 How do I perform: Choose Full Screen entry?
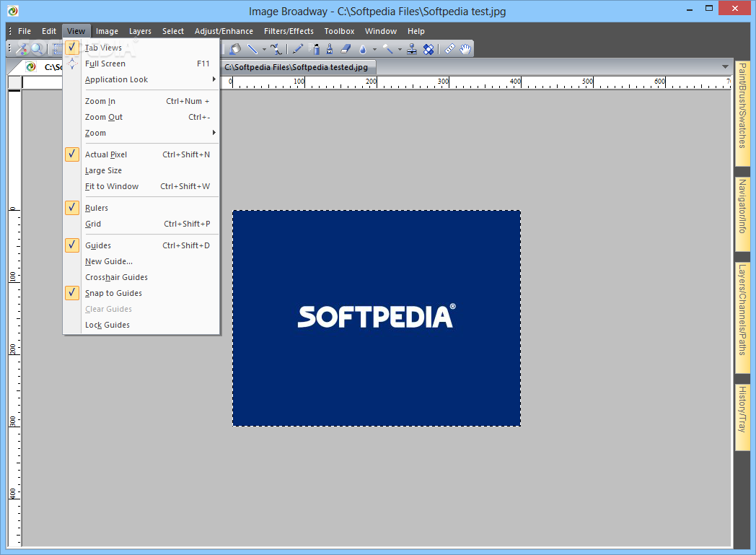[141, 64]
